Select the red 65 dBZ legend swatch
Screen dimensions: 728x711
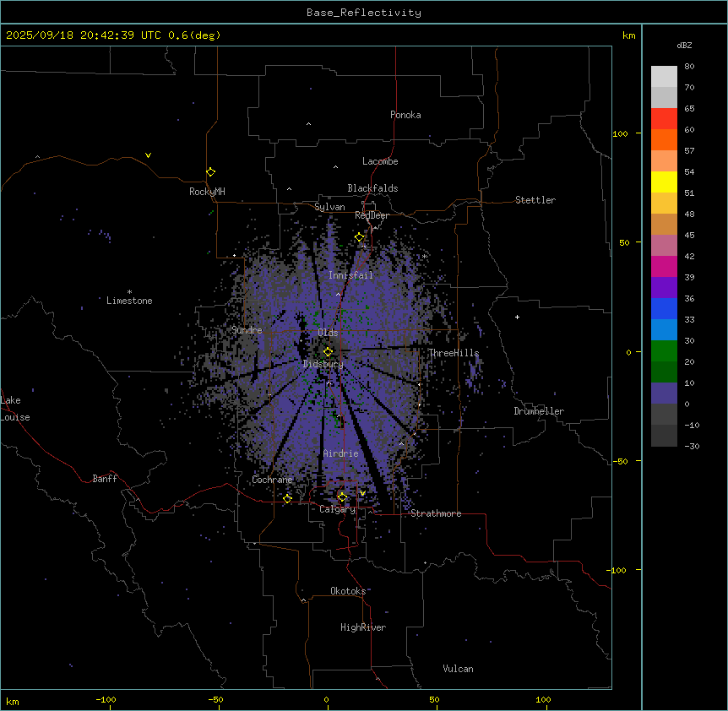point(664,118)
